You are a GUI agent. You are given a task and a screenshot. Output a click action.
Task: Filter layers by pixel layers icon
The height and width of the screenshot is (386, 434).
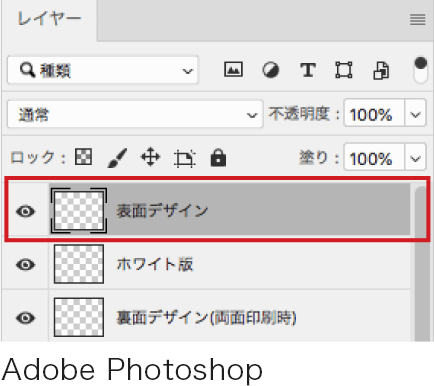coord(233,69)
